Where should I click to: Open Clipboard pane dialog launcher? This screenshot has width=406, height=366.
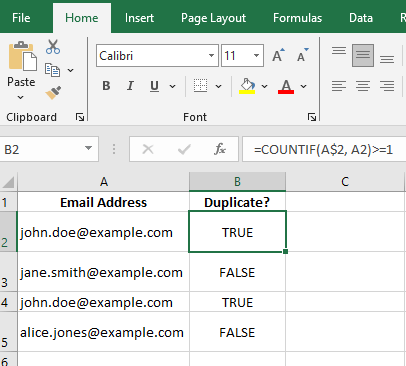[80, 117]
